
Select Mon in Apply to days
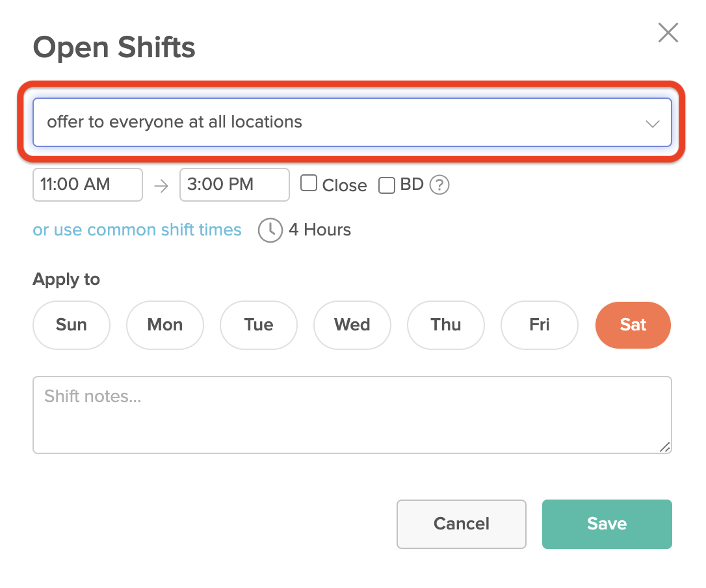coord(165,325)
